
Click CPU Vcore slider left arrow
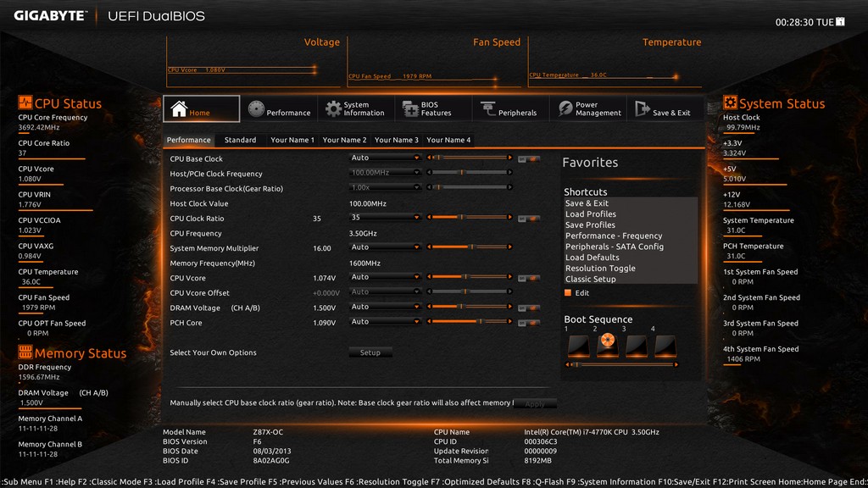[429, 277]
